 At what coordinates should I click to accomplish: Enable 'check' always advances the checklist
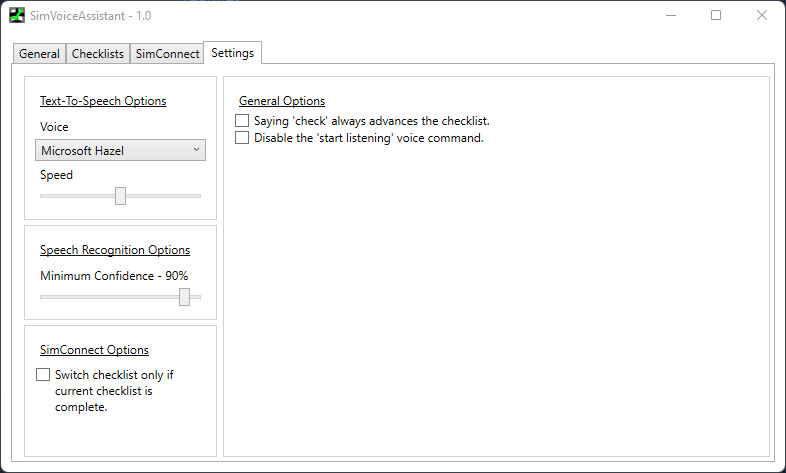(242, 121)
